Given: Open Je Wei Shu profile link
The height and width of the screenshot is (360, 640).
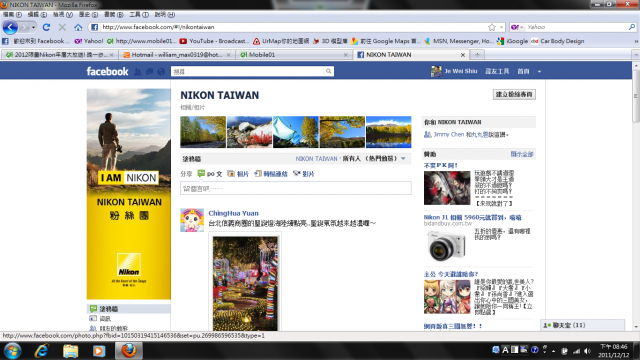Looking at the screenshot, I should click(461, 71).
